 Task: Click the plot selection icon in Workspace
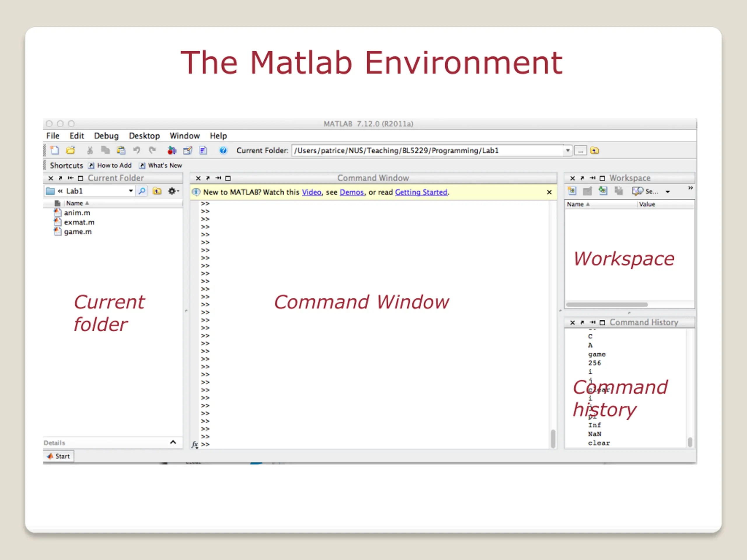(638, 191)
